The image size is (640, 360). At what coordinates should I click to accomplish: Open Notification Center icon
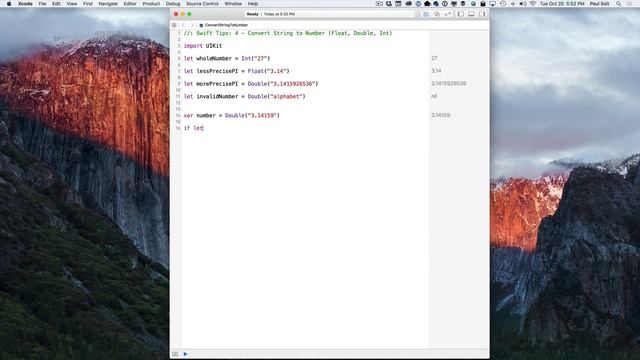point(630,4)
